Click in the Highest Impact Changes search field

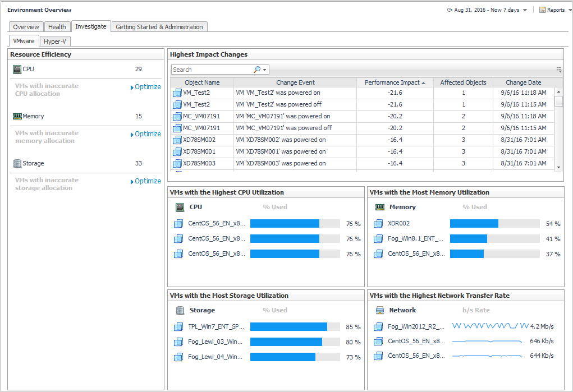(x=211, y=70)
